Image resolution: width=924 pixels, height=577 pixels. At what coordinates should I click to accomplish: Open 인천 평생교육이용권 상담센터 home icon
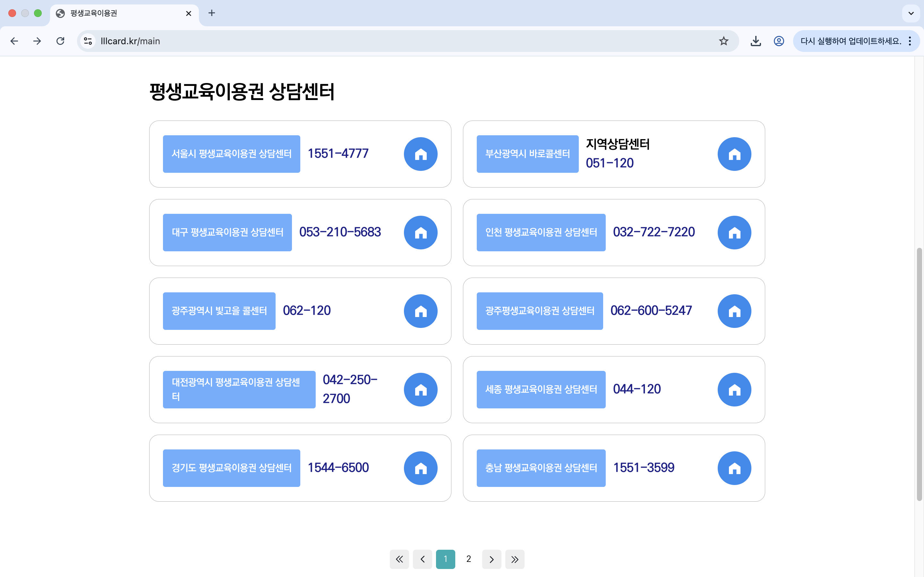tap(734, 233)
